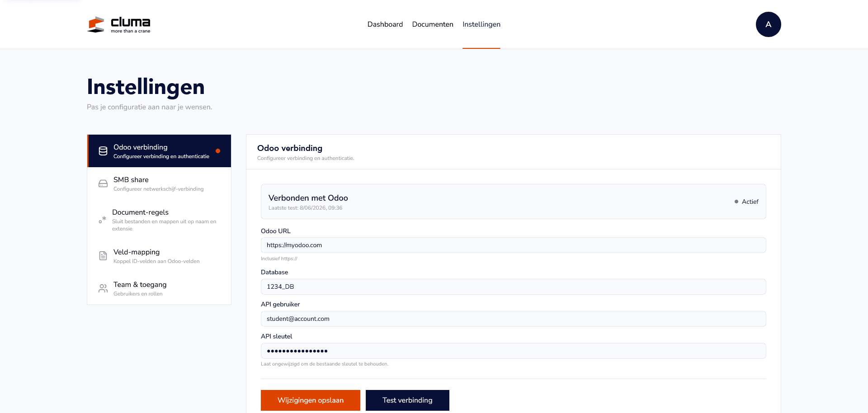Click the "API gebruiker" field label
Viewport: 868px width, 413px height.
tap(280, 304)
